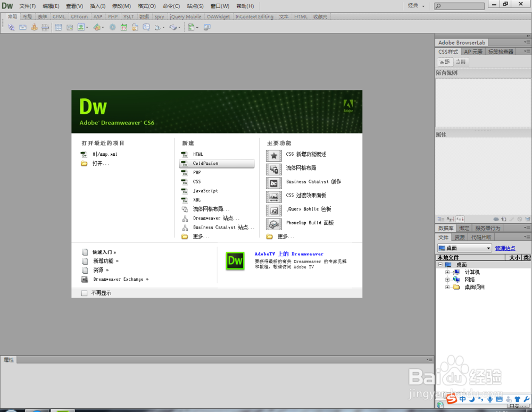Click the Delete CSS Rule trash icon
The height and width of the screenshot is (412, 532).
(x=527, y=219)
